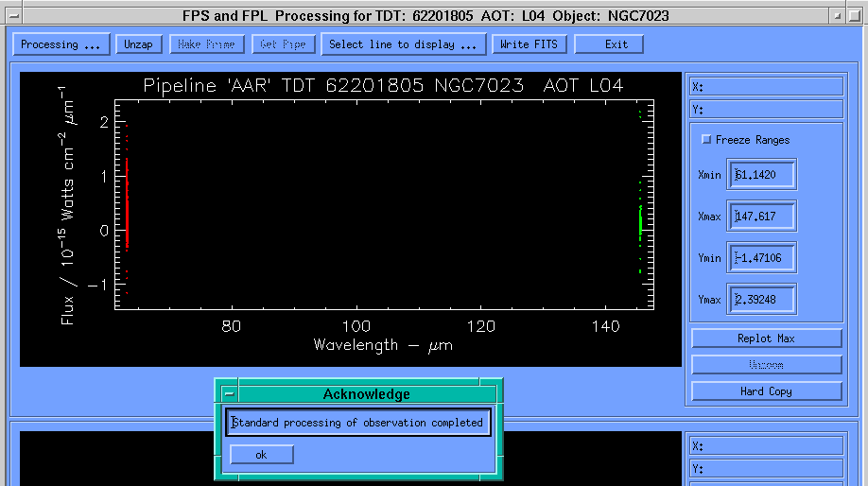Click Exit in the toolbar

(x=616, y=44)
